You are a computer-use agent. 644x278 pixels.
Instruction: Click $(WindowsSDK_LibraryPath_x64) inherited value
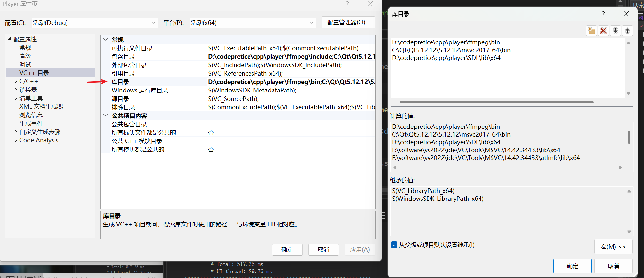point(438,199)
